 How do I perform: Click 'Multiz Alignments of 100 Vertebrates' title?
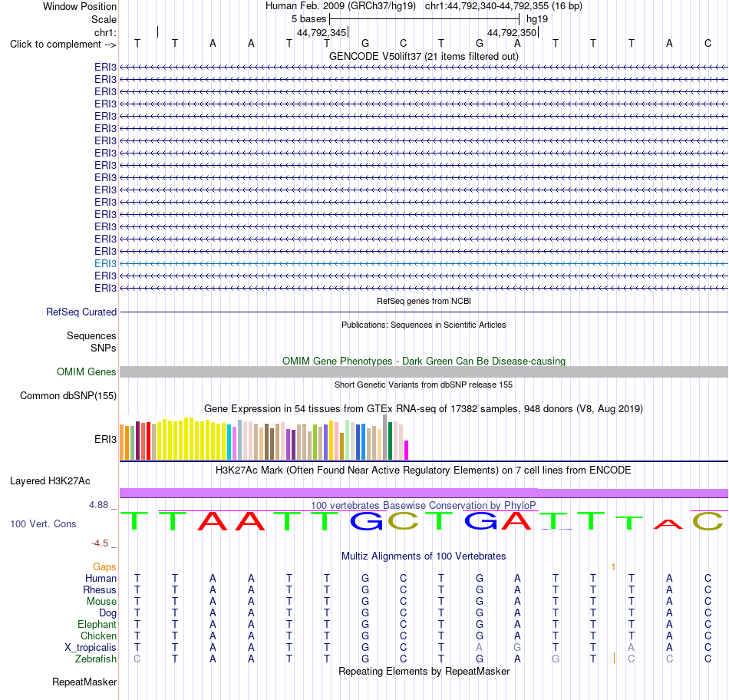[x=424, y=556]
